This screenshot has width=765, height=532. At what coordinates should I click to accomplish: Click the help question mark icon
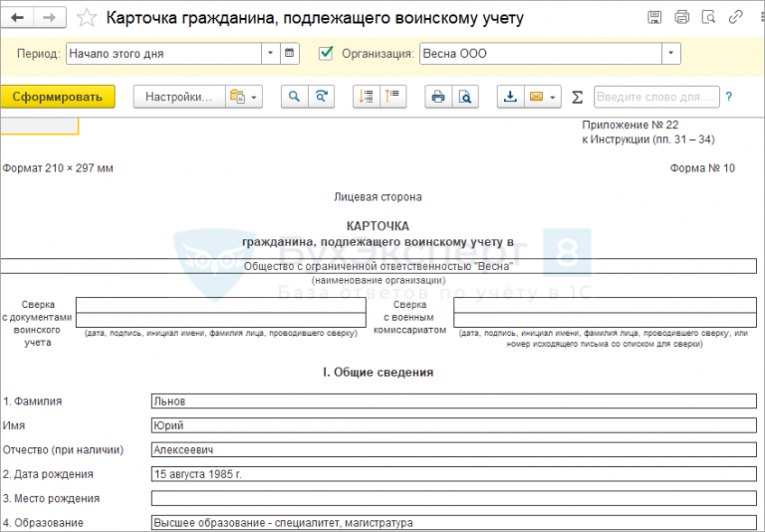[728, 97]
